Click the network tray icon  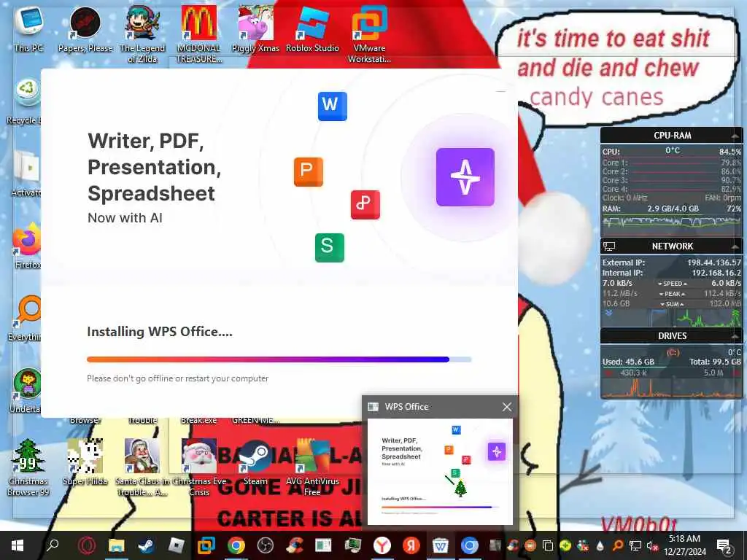tap(635, 545)
